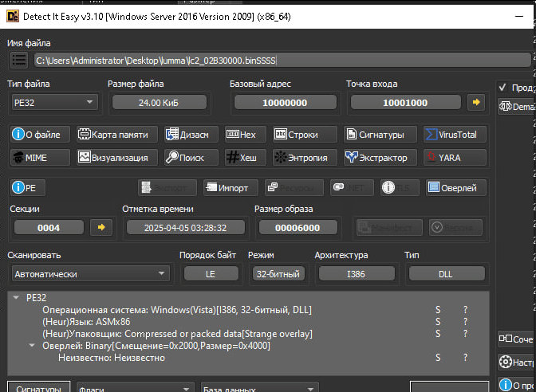Open the YARA scanner
536x392 pixels.
click(x=455, y=158)
